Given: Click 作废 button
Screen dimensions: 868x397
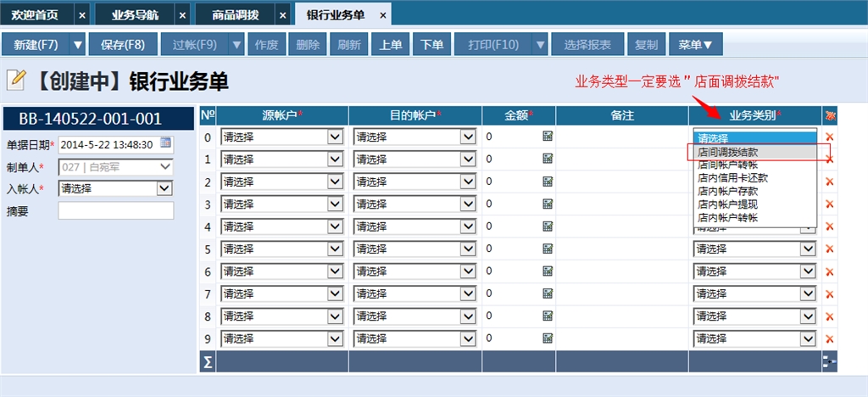Looking at the screenshot, I should click(x=266, y=45).
